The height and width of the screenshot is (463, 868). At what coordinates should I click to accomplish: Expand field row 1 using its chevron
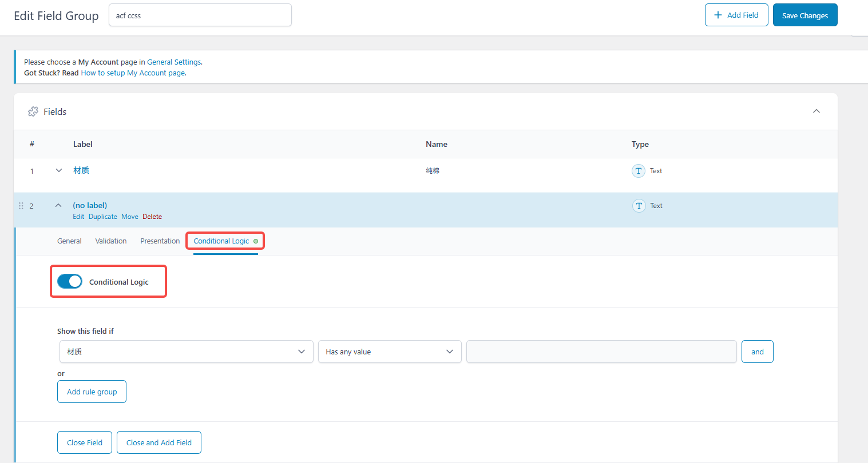click(58, 170)
